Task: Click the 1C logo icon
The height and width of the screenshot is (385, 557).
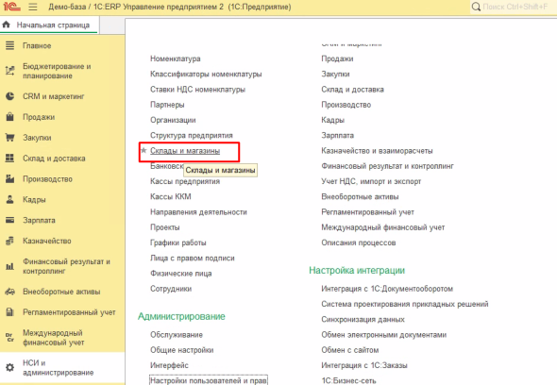Action: 12,6
